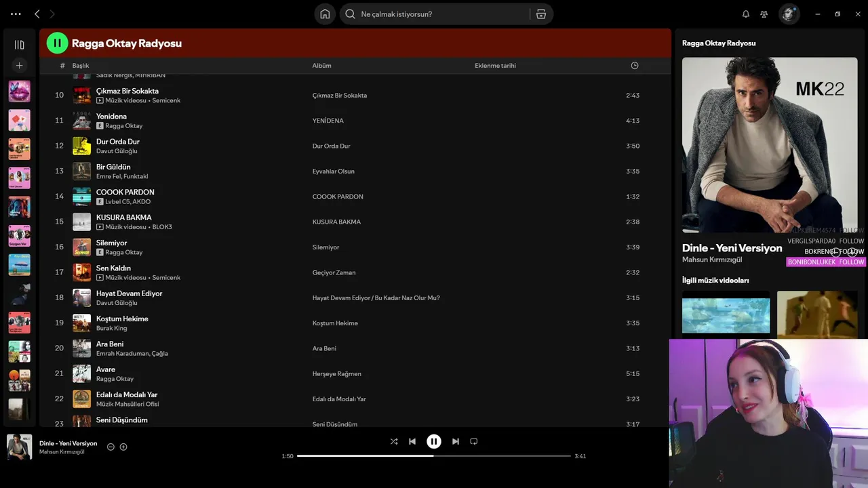
Task: Open artist link Burak King
Action: [x=111, y=328]
